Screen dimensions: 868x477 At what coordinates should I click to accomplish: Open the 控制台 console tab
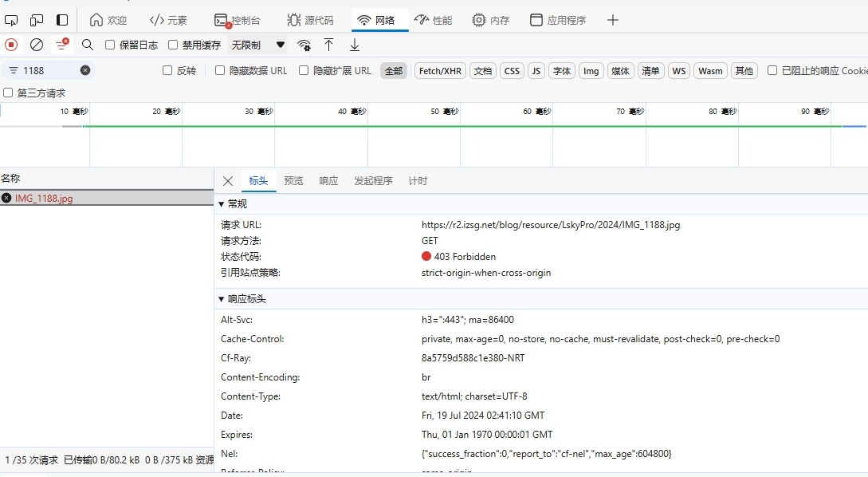pos(237,21)
